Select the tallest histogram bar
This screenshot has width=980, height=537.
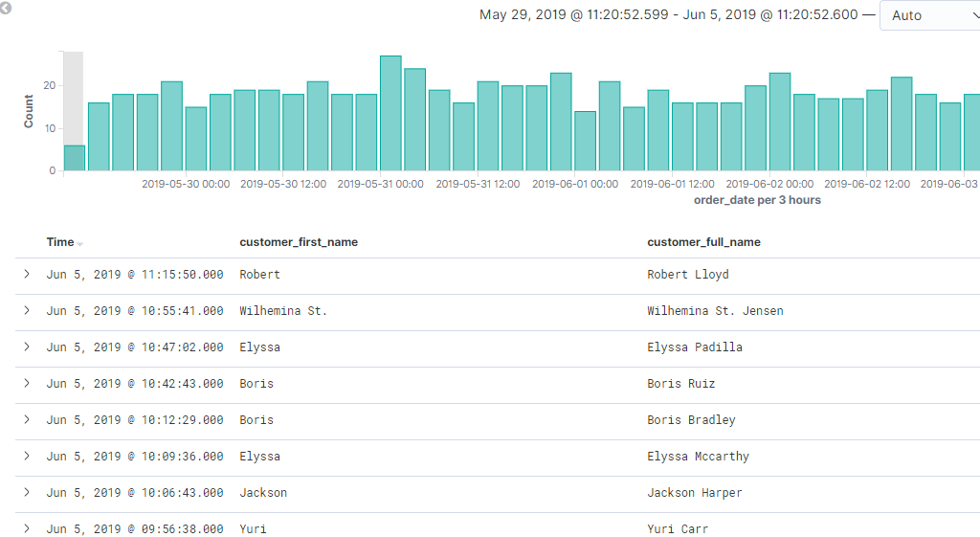click(x=390, y=113)
